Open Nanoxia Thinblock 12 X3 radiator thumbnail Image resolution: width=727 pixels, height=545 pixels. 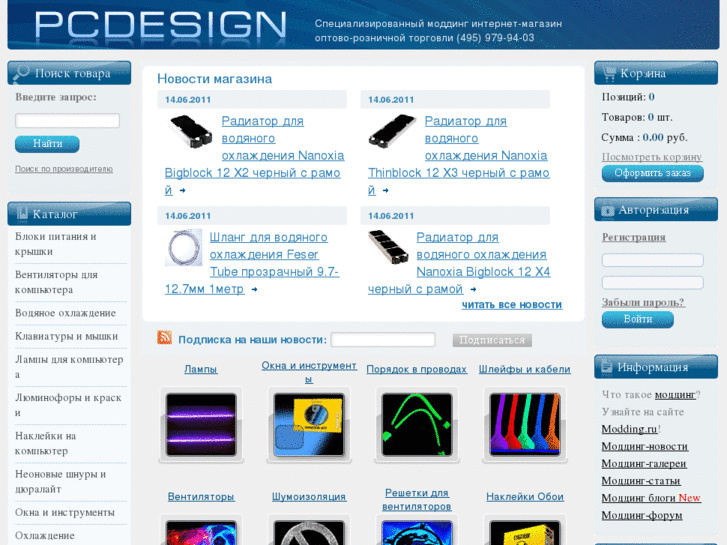click(x=393, y=132)
